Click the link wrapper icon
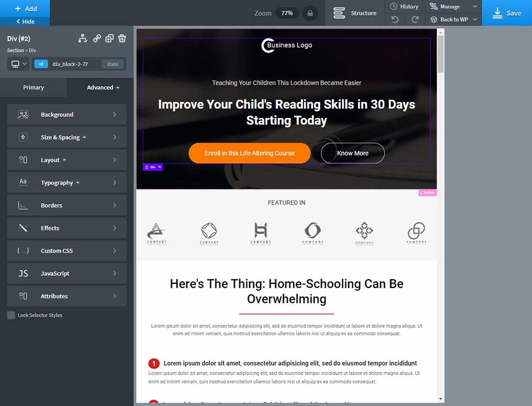 pyautogui.click(x=97, y=38)
